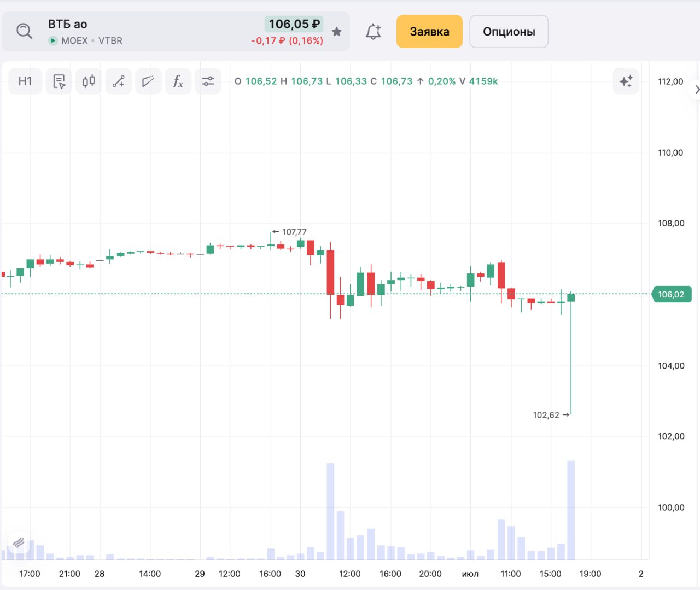
Task: Click the 21:00 time axis label
Action: 69,574
